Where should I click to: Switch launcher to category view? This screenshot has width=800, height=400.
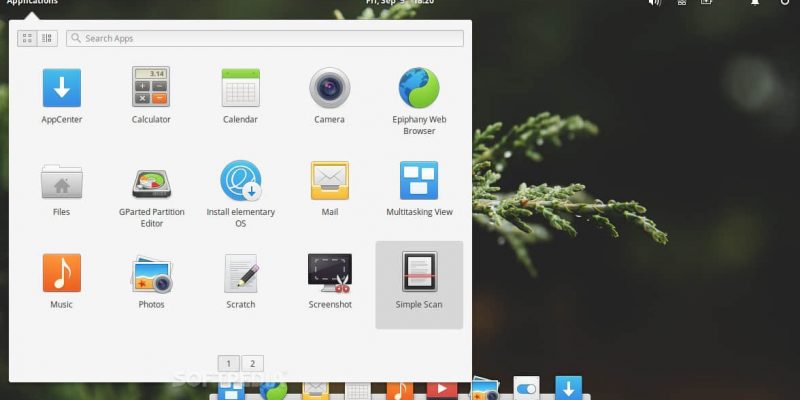click(x=47, y=38)
